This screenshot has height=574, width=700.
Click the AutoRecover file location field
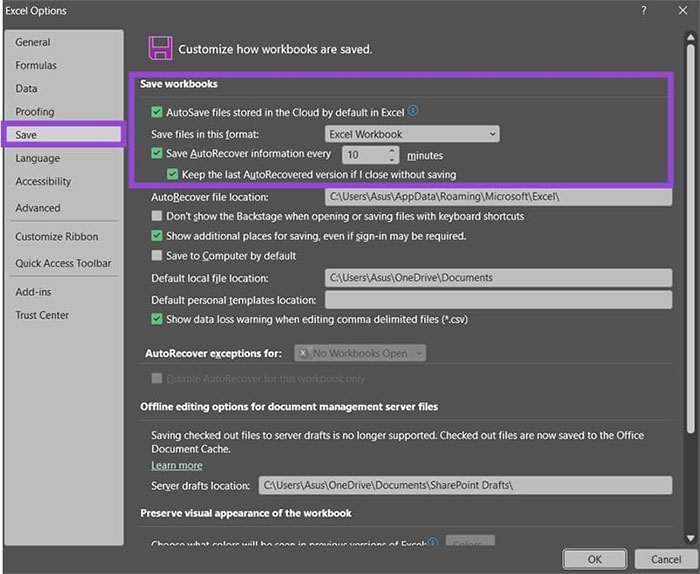498,197
